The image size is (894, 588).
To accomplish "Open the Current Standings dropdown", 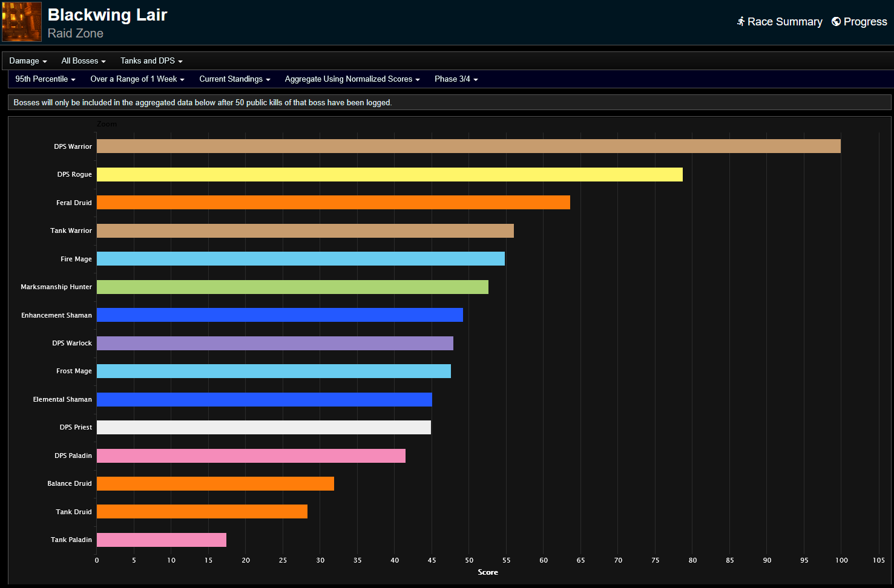I will click(x=234, y=79).
